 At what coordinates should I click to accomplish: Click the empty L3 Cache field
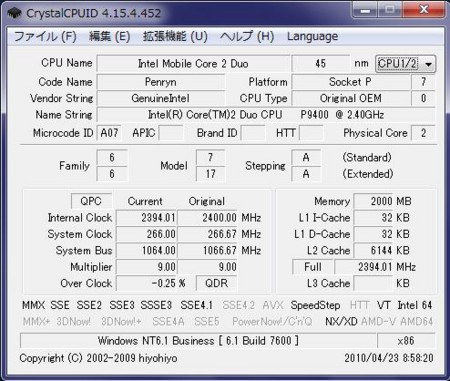point(373,283)
